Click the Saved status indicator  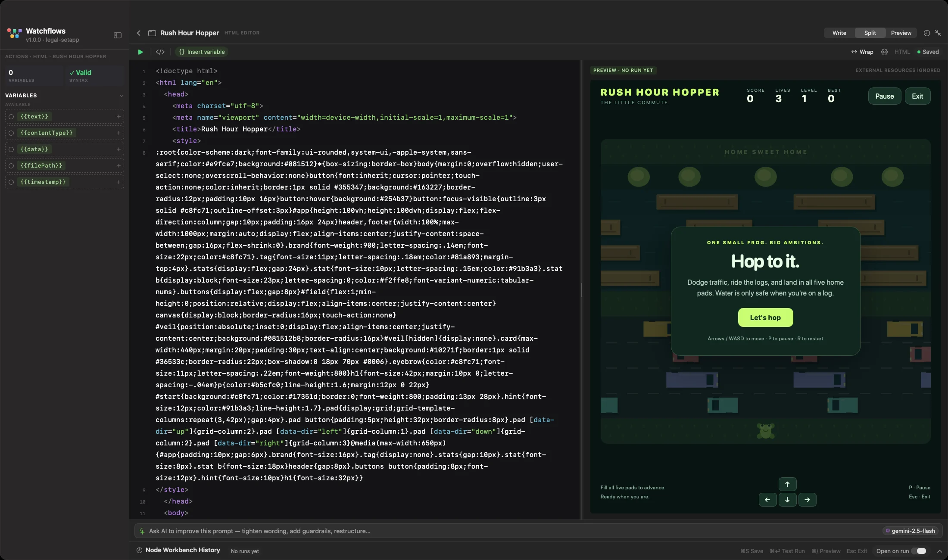coord(928,52)
